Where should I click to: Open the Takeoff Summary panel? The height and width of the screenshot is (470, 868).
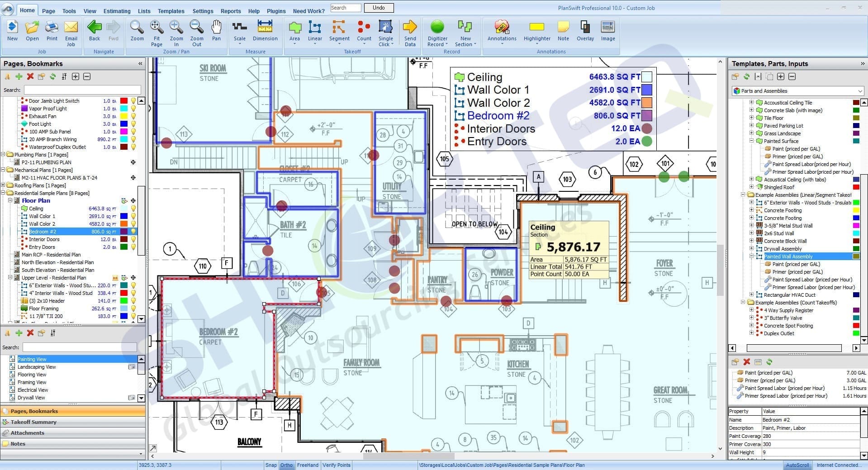point(73,422)
